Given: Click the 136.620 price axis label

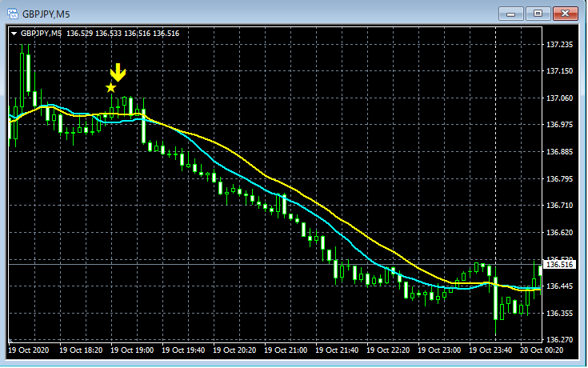Looking at the screenshot, I should [x=559, y=232].
